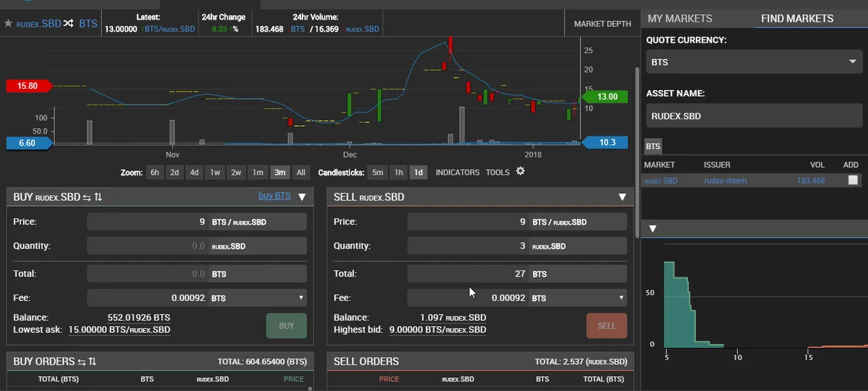Set chart zoom to 1w
The width and height of the screenshot is (868, 391).
215,173
